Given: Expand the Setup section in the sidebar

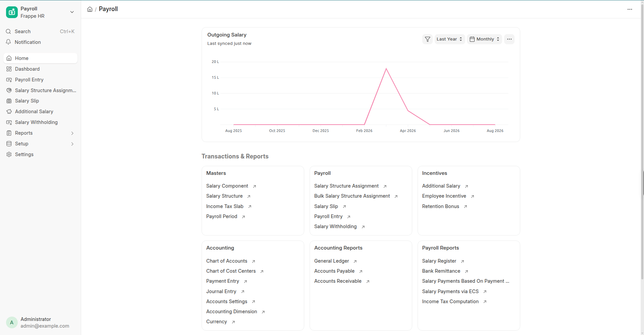Looking at the screenshot, I should point(40,144).
